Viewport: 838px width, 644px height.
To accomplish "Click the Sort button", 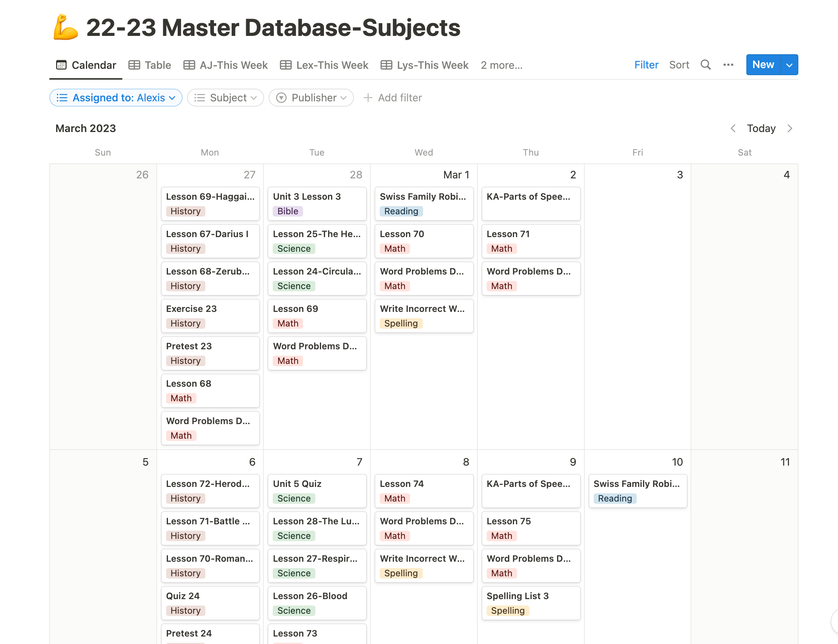I will click(x=679, y=65).
